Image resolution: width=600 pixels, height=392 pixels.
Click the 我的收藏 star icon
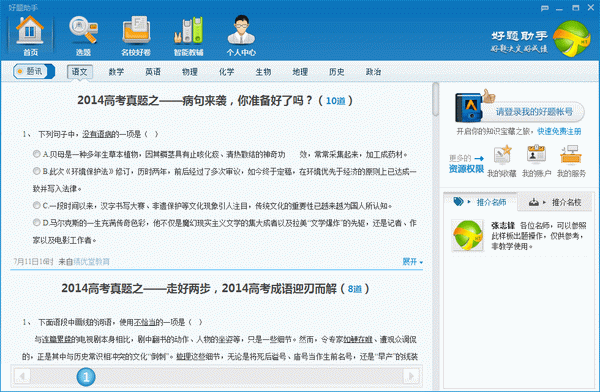pos(502,155)
